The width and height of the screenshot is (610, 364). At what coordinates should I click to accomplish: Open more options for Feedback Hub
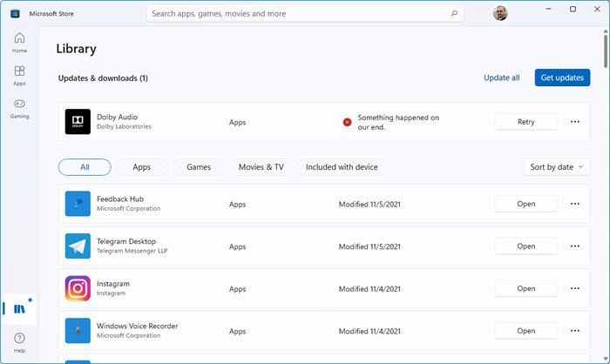pyautogui.click(x=574, y=204)
